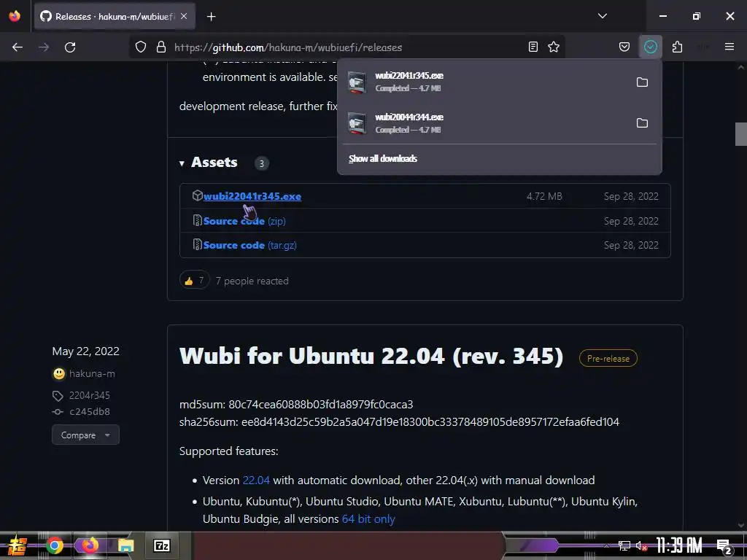
Task: Reload the page with the refresh icon
Action: click(x=70, y=47)
